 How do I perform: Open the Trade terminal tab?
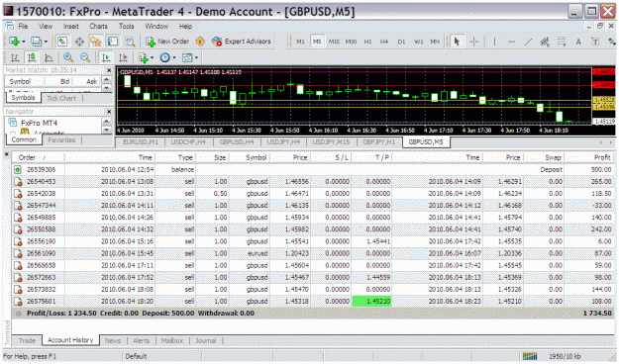click(27, 340)
